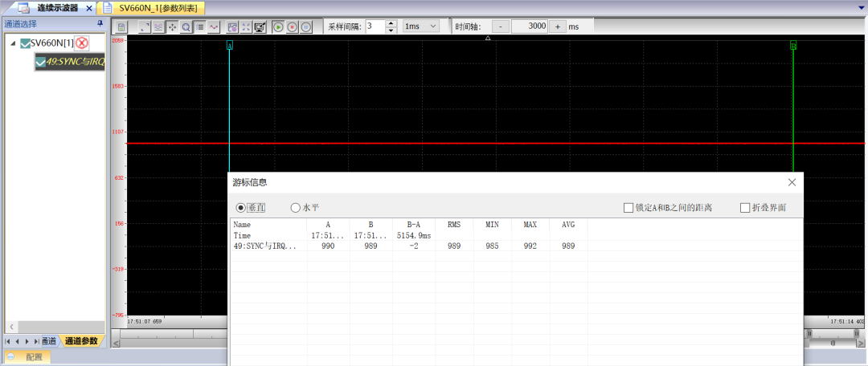This screenshot has width=868, height=366.
Task: Click the save waveform icon in the toolbar
Action: pos(122,26)
